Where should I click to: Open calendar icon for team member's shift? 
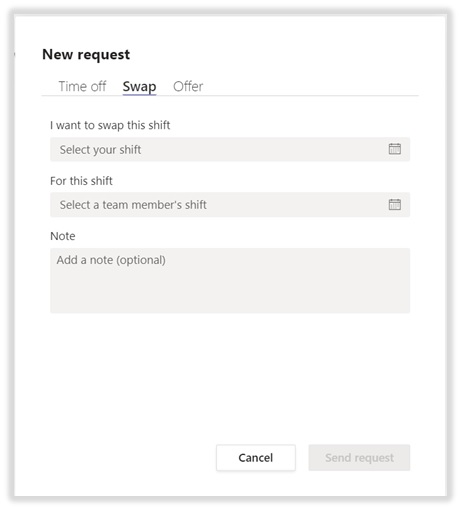pyautogui.click(x=394, y=204)
